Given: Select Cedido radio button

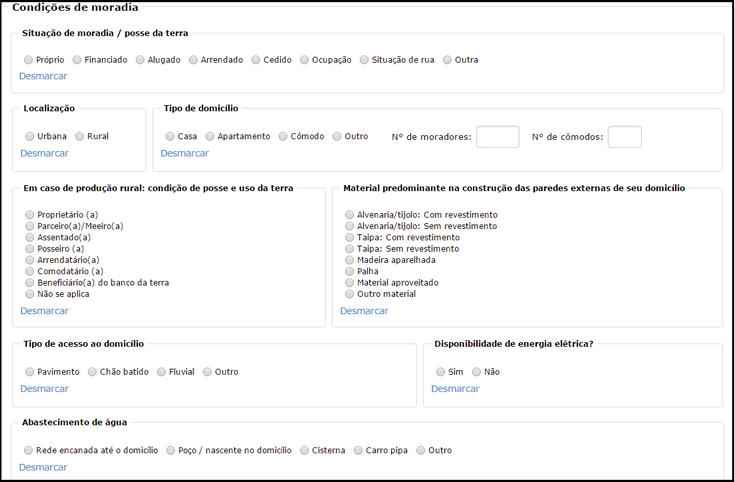Looking at the screenshot, I should (x=256, y=60).
